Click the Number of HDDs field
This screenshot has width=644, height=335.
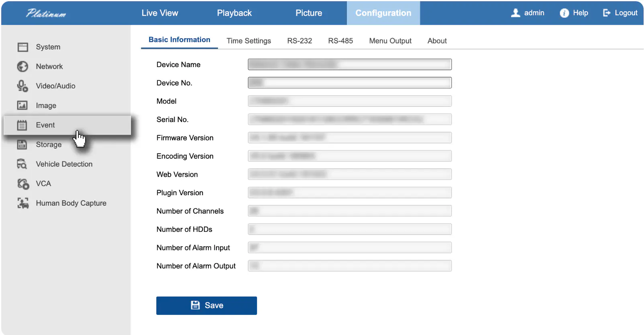click(350, 229)
